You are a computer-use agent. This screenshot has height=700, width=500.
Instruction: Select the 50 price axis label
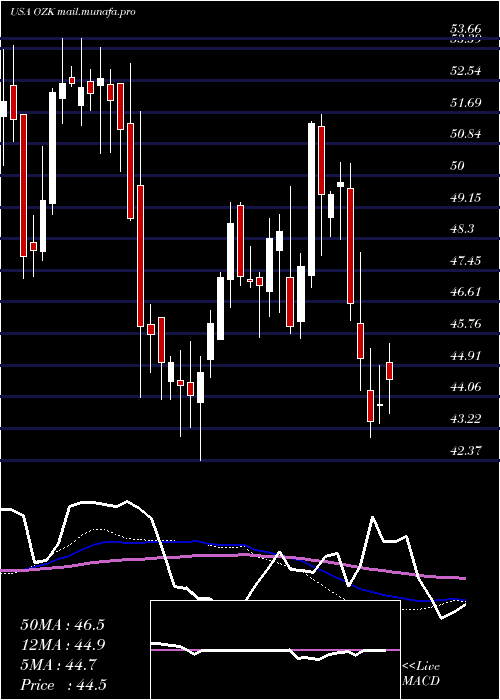[x=458, y=166]
